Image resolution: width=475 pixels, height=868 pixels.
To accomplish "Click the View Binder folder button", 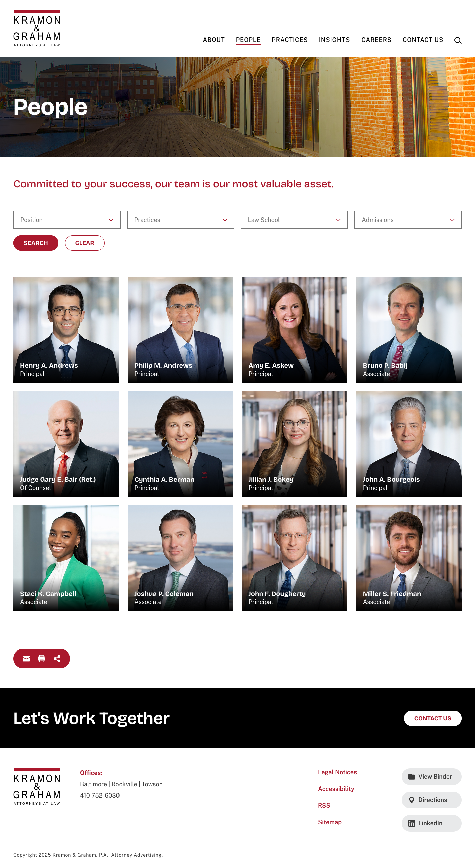I will point(431,776).
